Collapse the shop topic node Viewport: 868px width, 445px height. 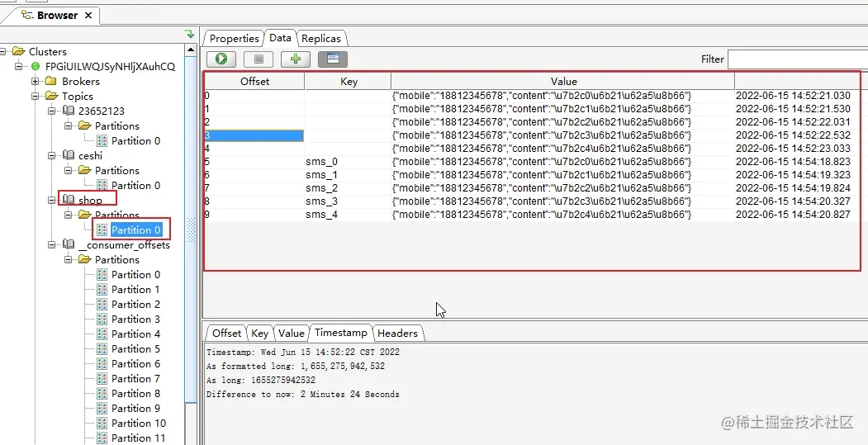click(x=52, y=201)
